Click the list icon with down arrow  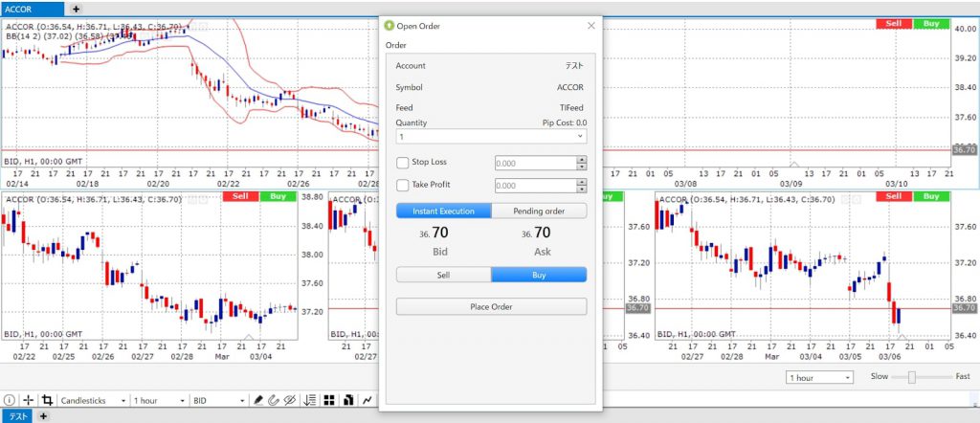[311, 400]
